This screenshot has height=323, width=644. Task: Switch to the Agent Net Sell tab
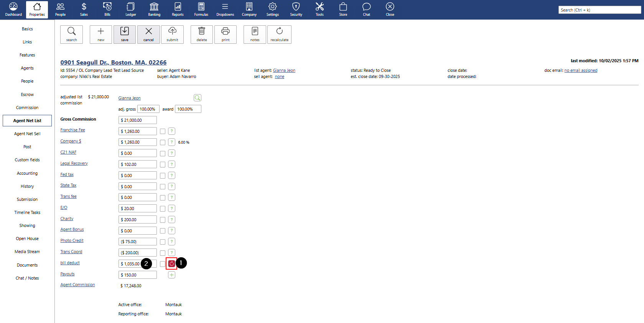tap(27, 134)
